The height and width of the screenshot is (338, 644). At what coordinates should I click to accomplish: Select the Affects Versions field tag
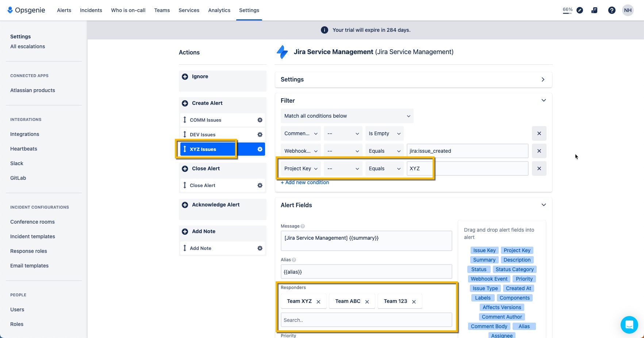pyautogui.click(x=502, y=307)
